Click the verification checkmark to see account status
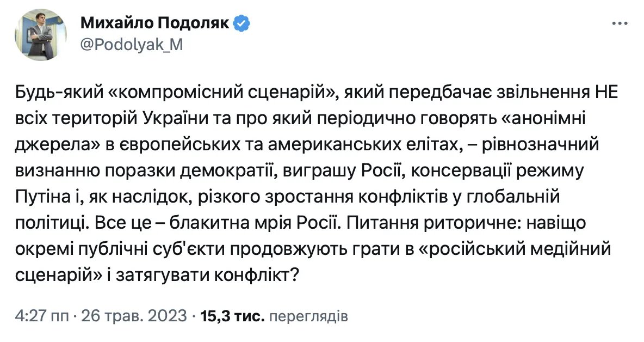This screenshot has width=644, height=342. click(241, 22)
